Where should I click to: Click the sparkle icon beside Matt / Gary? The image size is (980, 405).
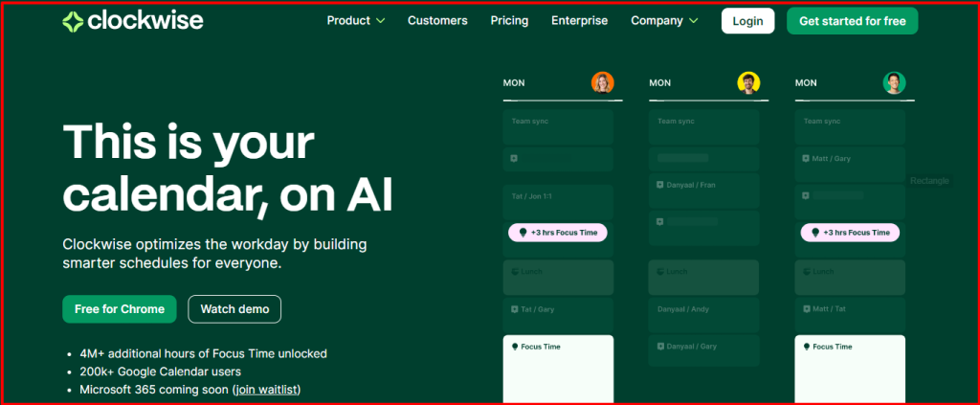806,159
